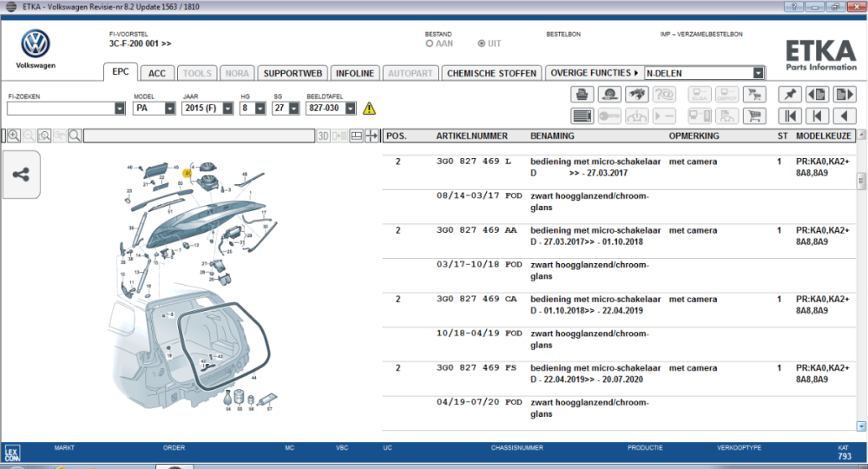Open the binoculars search icon

(x=636, y=94)
